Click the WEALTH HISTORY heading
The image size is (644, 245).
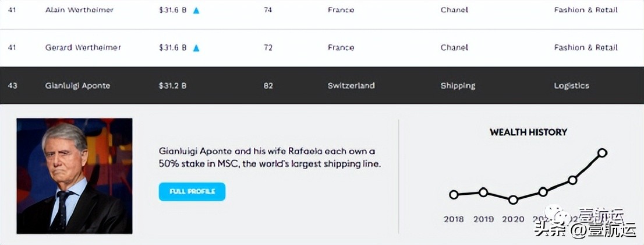pyautogui.click(x=528, y=132)
